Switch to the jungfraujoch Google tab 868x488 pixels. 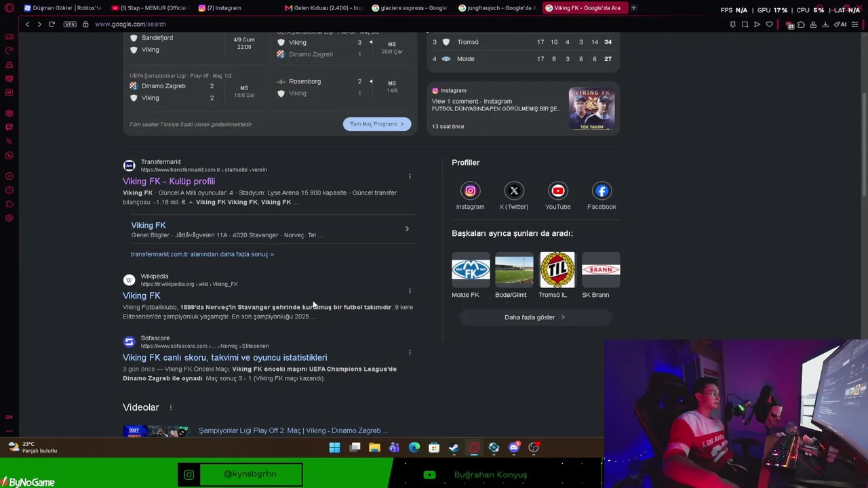[x=497, y=8]
